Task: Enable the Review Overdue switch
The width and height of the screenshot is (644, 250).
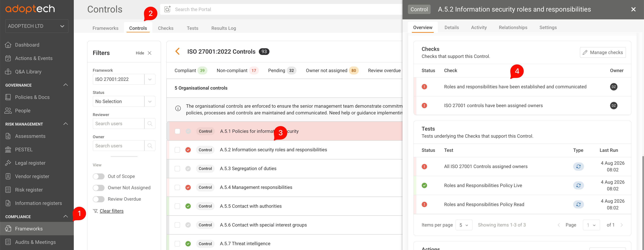Action: 99,199
